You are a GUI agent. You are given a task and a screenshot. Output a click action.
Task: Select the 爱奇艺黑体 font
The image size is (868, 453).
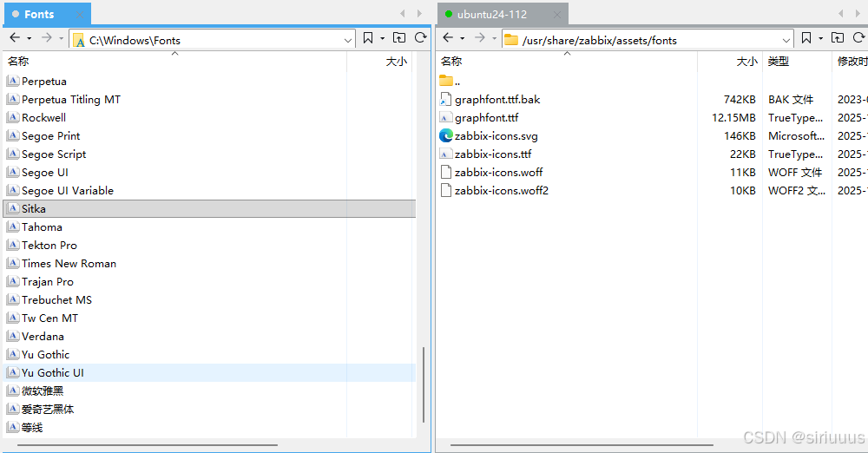47,410
